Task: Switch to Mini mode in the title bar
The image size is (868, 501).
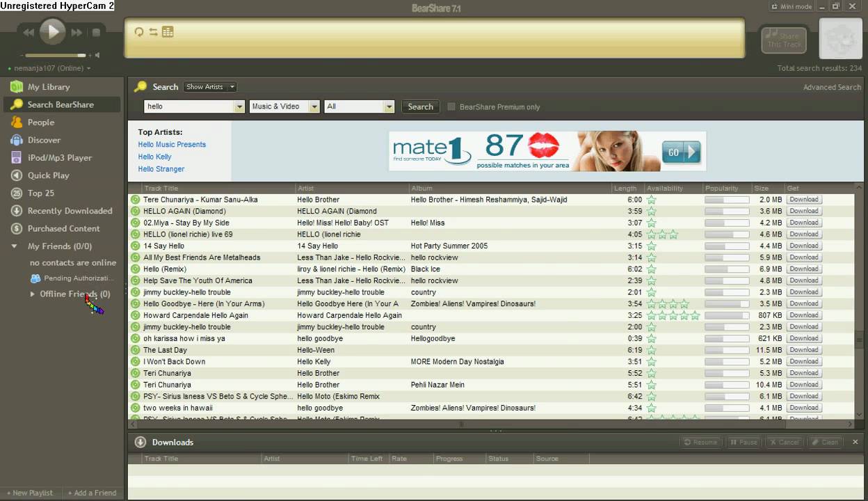Action: pyautogui.click(x=791, y=6)
